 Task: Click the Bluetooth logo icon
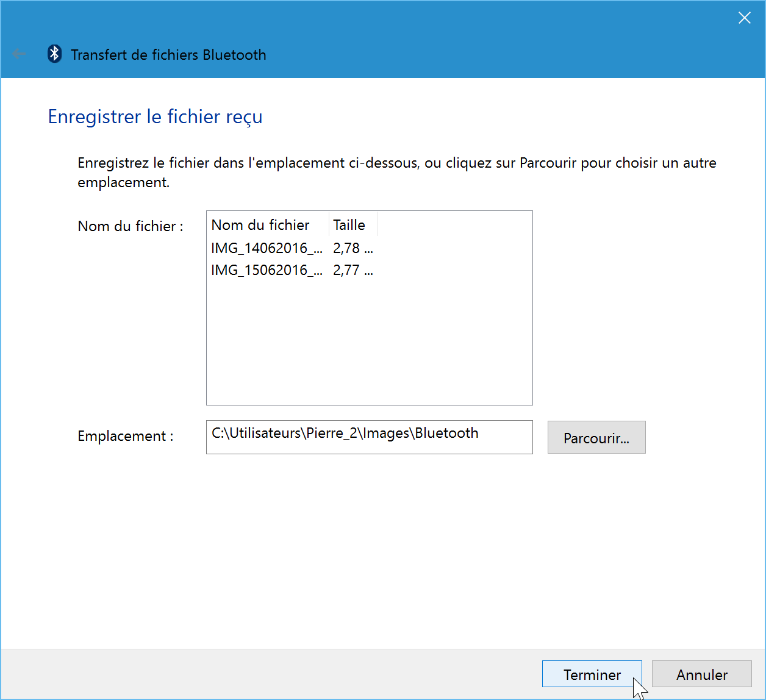[55, 54]
